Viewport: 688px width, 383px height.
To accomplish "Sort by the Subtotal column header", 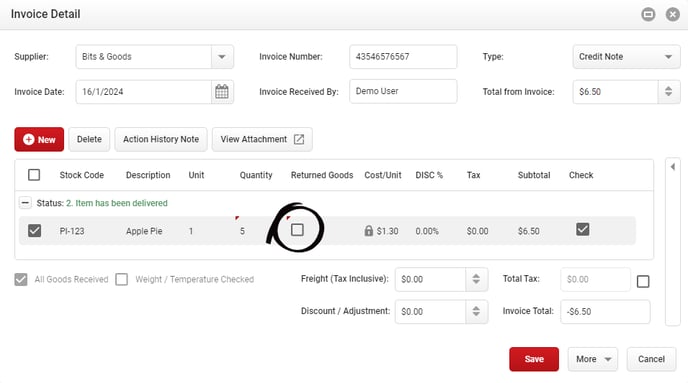I will tap(534, 175).
